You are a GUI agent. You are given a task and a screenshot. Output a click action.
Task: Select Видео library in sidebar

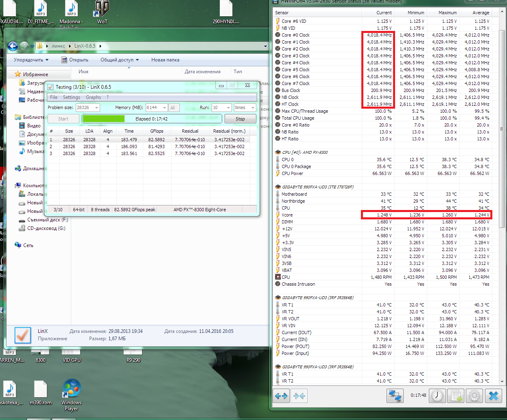click(31, 126)
